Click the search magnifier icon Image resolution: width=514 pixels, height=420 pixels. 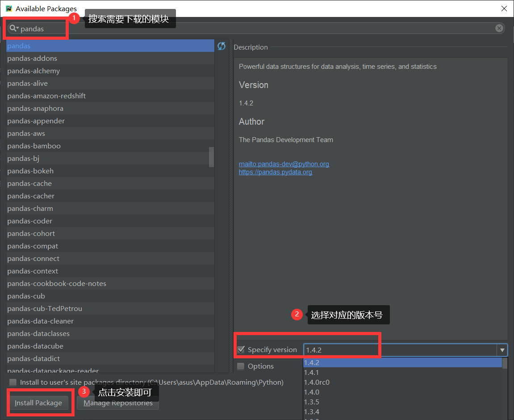pos(13,28)
